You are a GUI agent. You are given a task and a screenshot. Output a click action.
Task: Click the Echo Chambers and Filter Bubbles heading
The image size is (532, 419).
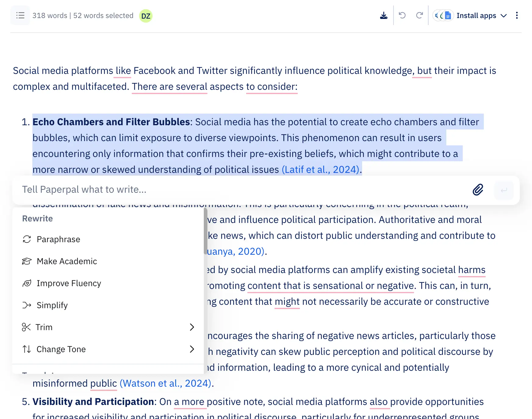(x=111, y=122)
